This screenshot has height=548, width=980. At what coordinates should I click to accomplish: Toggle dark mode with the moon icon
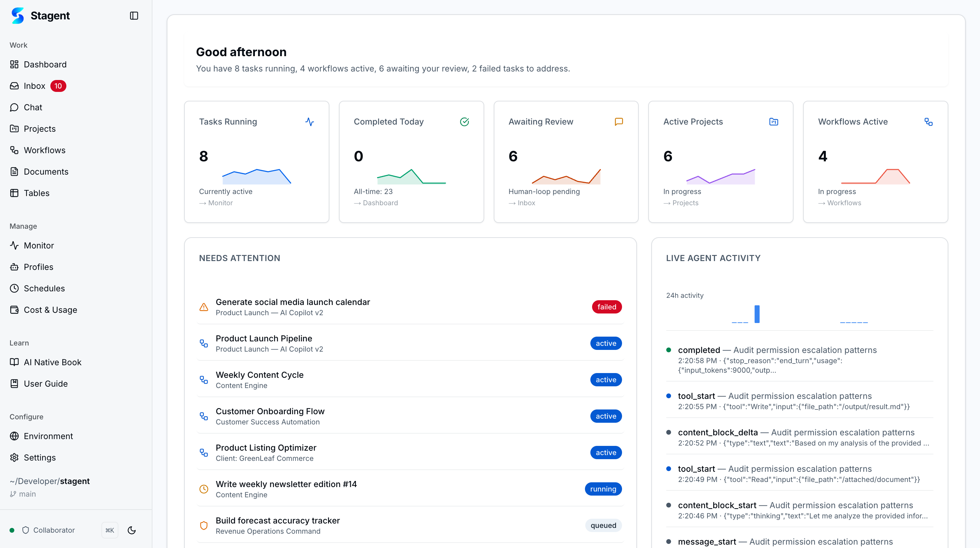point(132,530)
